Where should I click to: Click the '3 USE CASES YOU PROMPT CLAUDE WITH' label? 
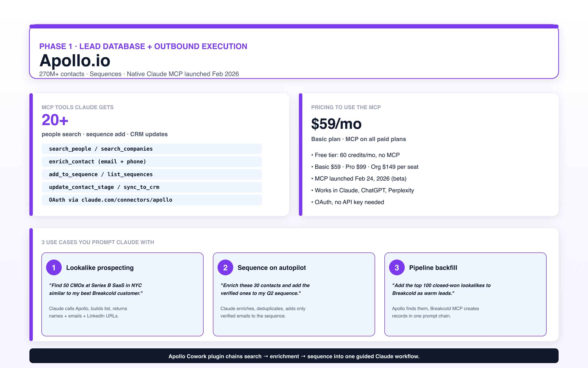coord(98,242)
